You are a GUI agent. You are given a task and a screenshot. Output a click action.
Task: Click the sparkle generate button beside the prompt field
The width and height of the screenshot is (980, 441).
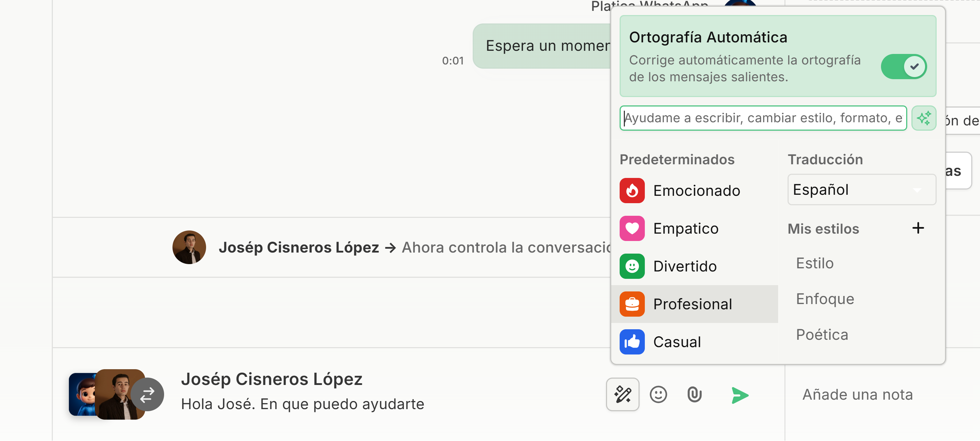point(924,118)
